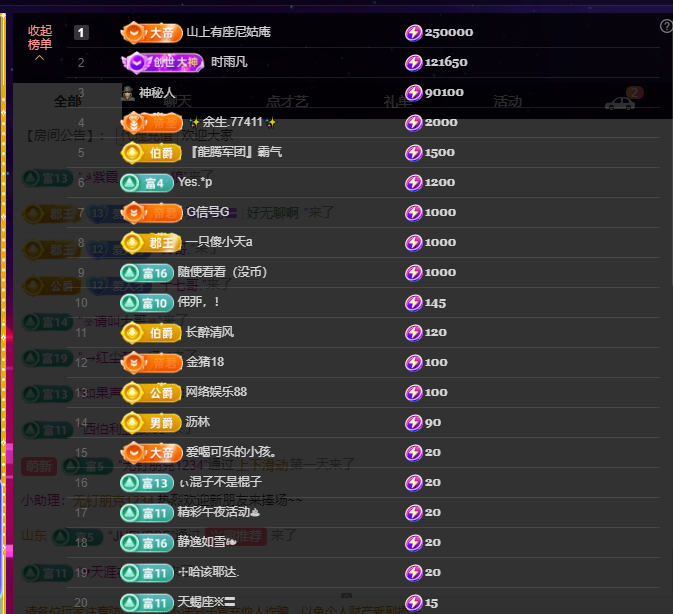Select username 余生.77411
The image size is (673, 614).
[x=233, y=122]
